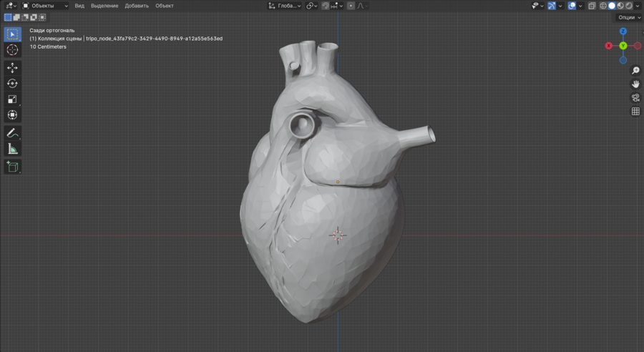Toggle camera view icon
The height and width of the screenshot is (352, 644).
(x=635, y=97)
